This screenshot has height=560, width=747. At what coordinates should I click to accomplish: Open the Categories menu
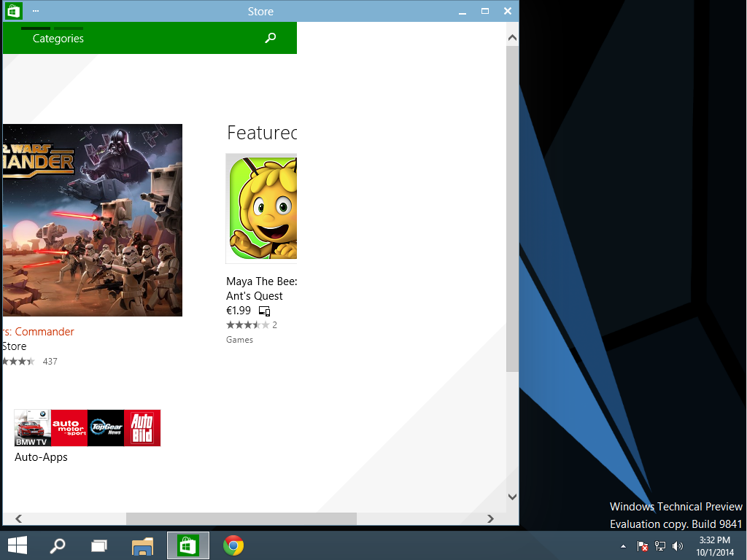[58, 39]
